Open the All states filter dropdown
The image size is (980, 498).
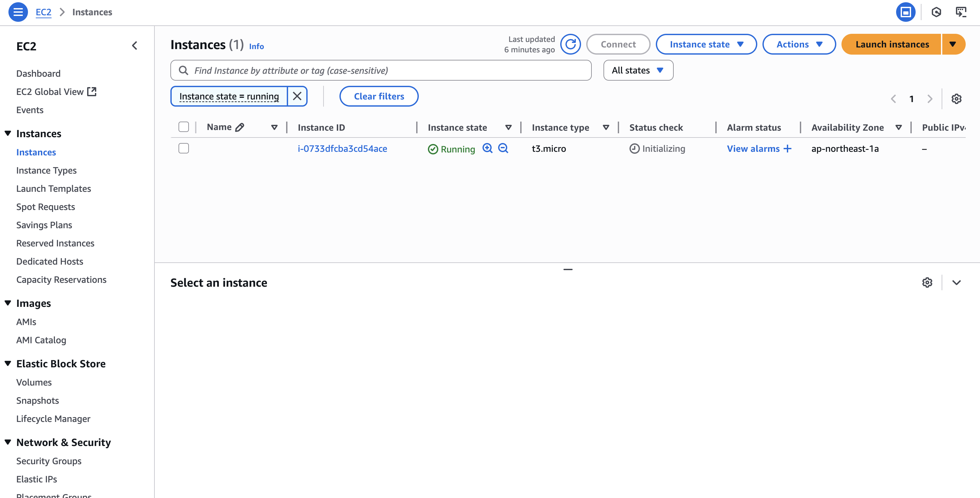(x=638, y=71)
